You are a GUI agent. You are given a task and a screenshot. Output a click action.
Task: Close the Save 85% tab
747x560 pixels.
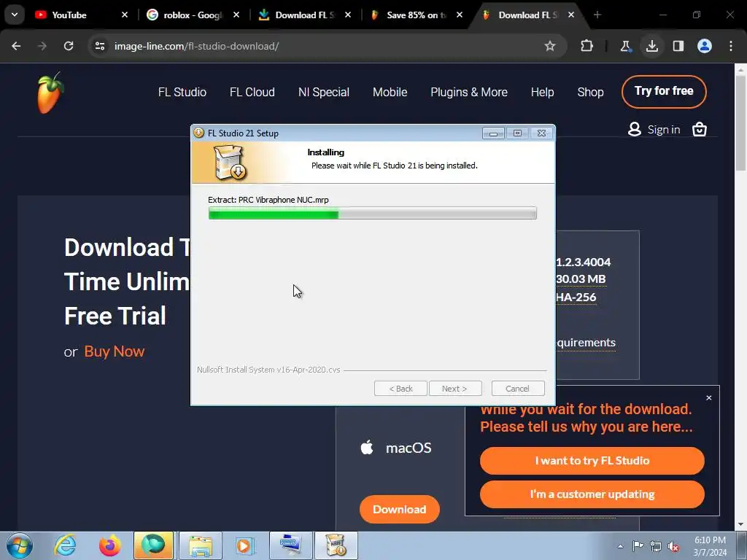click(x=460, y=15)
